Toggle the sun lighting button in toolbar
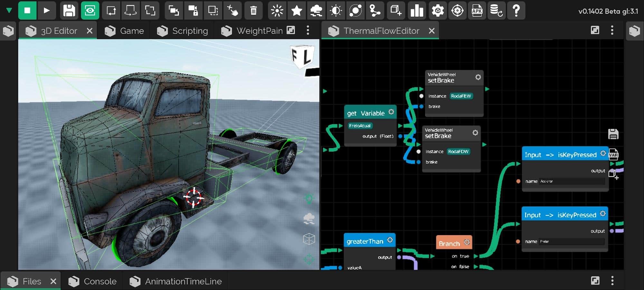 point(277,11)
